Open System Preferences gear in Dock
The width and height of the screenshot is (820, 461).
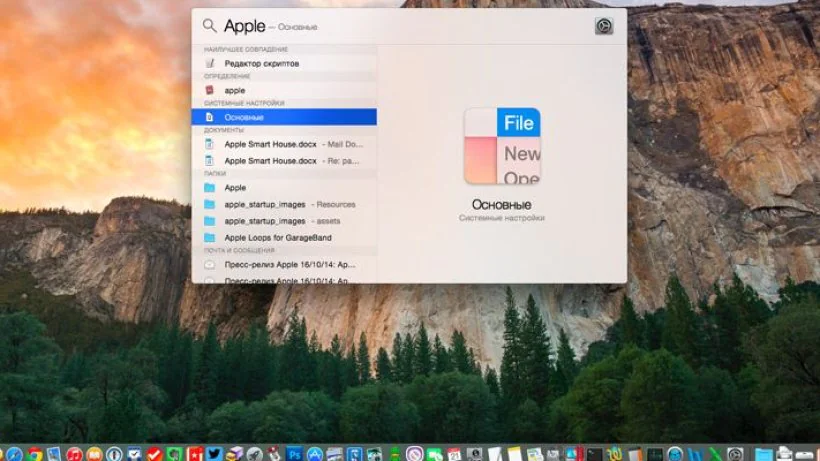735,454
